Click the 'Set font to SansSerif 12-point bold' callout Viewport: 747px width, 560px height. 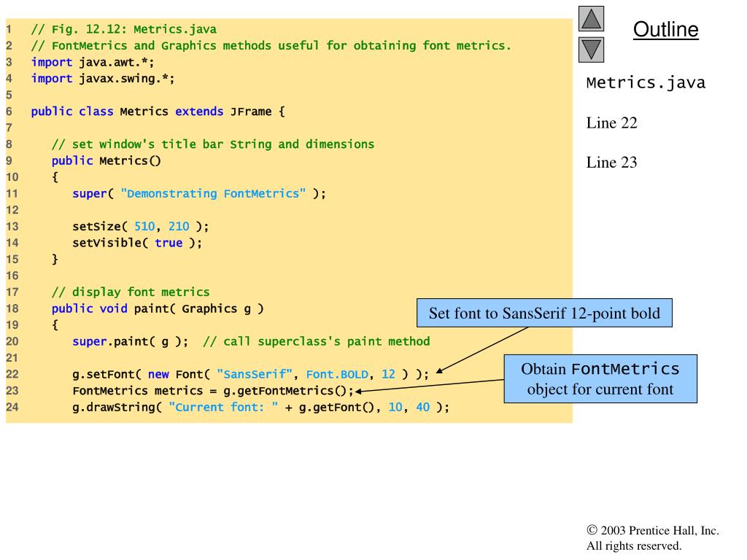[544, 314]
